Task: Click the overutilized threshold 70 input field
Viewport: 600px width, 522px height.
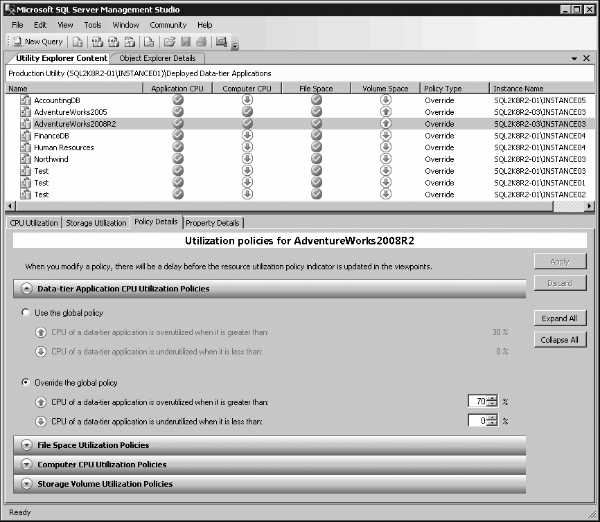Action: 478,401
